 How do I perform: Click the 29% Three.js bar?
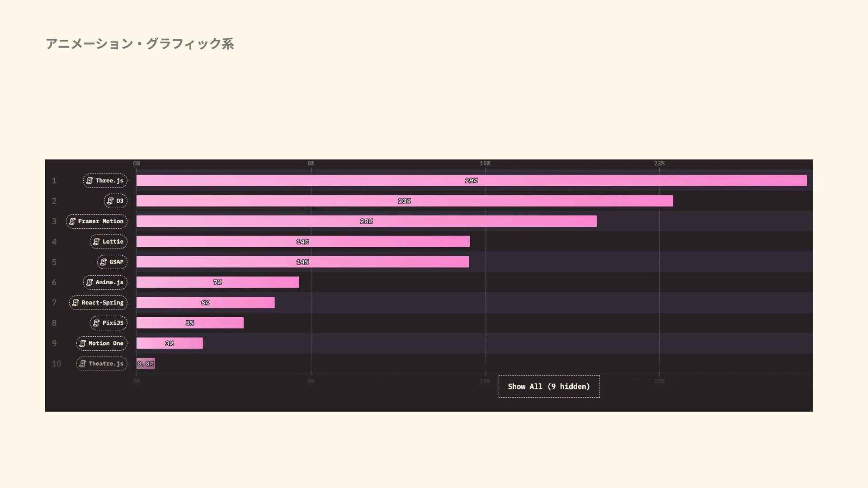(x=472, y=181)
